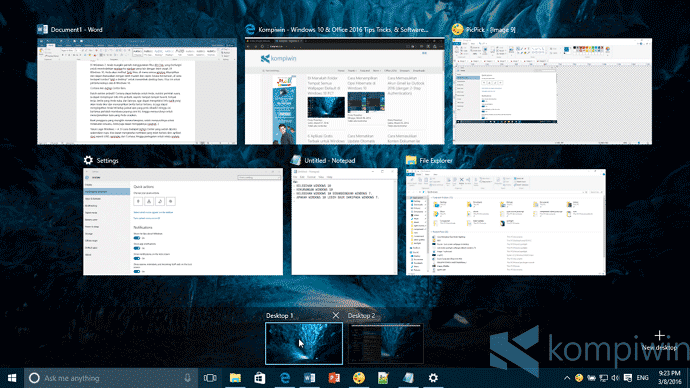Image resolution: width=690 pixels, height=388 pixels.
Task: Click the PicPick system tray icon
Action: tap(579, 378)
